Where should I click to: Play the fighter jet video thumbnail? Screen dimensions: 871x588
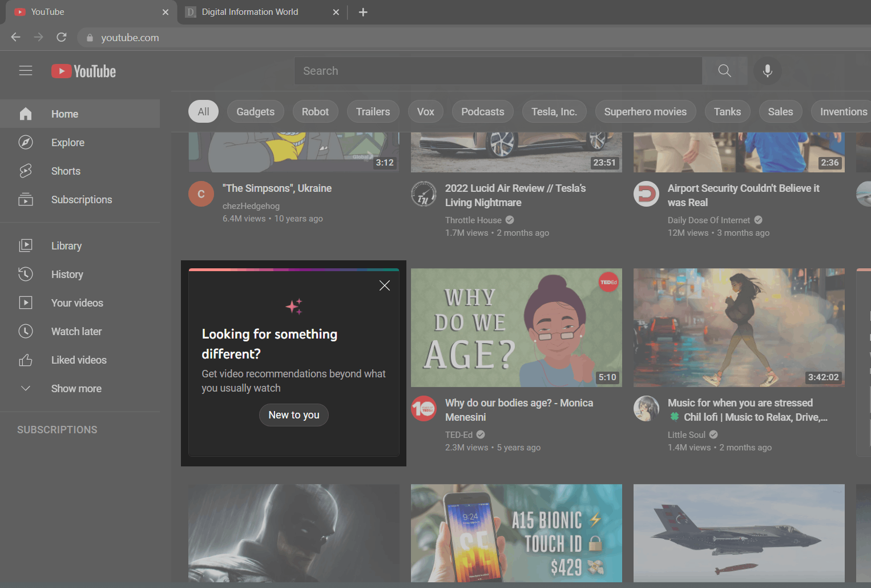click(739, 533)
